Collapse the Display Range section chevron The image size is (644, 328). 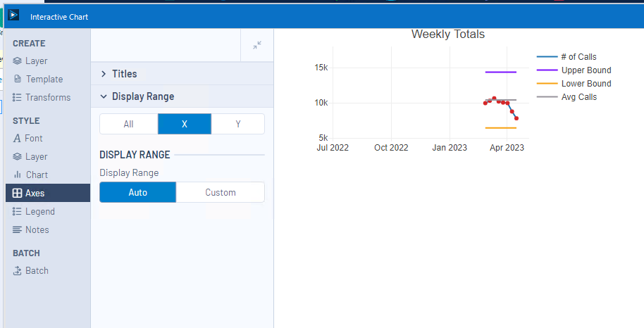click(x=104, y=96)
